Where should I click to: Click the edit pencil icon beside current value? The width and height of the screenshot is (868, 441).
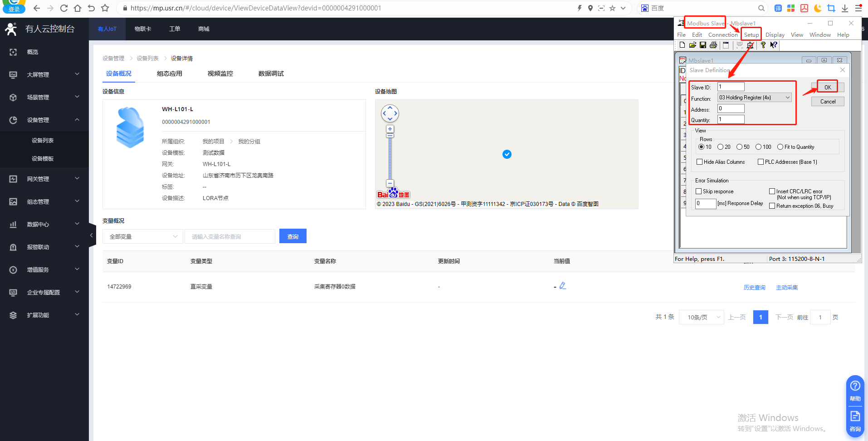point(562,286)
